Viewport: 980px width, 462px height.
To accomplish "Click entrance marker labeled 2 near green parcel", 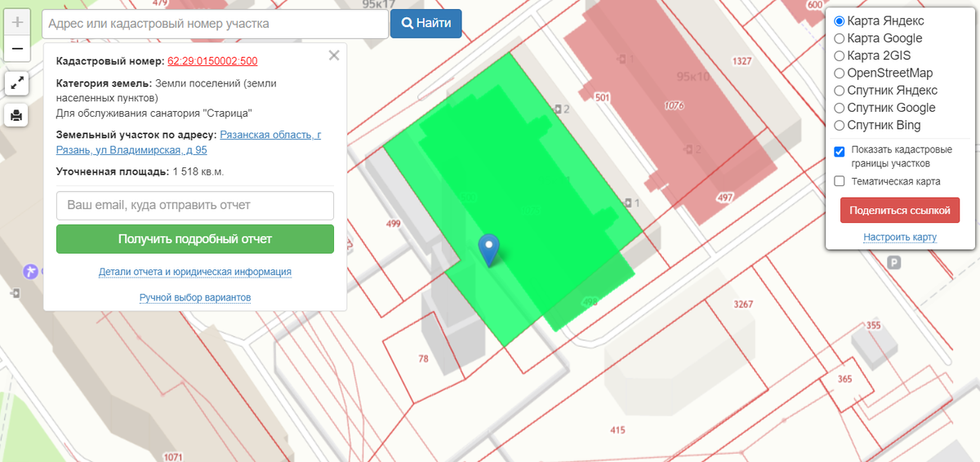I will pyautogui.click(x=562, y=109).
